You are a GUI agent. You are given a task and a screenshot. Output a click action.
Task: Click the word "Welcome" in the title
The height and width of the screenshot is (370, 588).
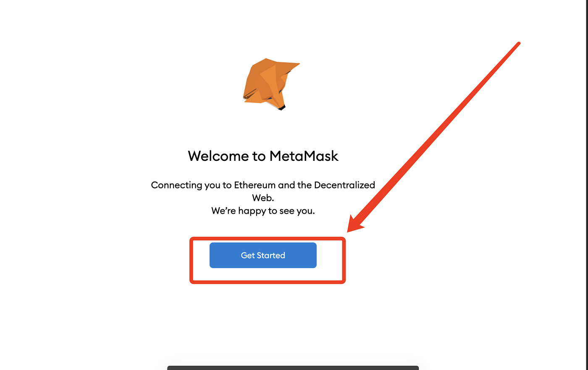[x=218, y=156]
